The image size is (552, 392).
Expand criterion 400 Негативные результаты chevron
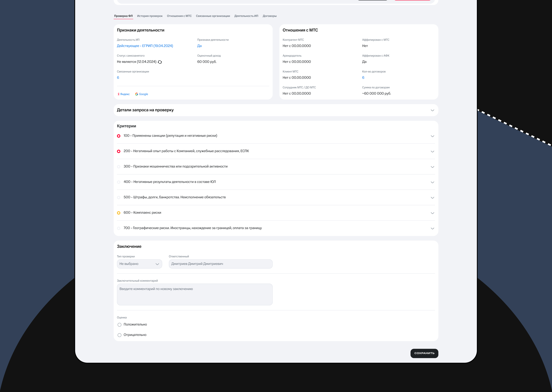432,182
